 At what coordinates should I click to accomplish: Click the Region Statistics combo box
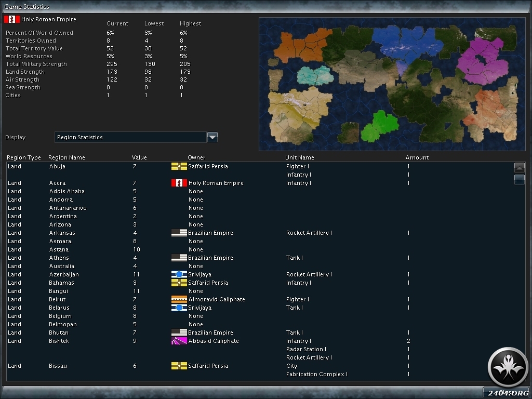130,137
